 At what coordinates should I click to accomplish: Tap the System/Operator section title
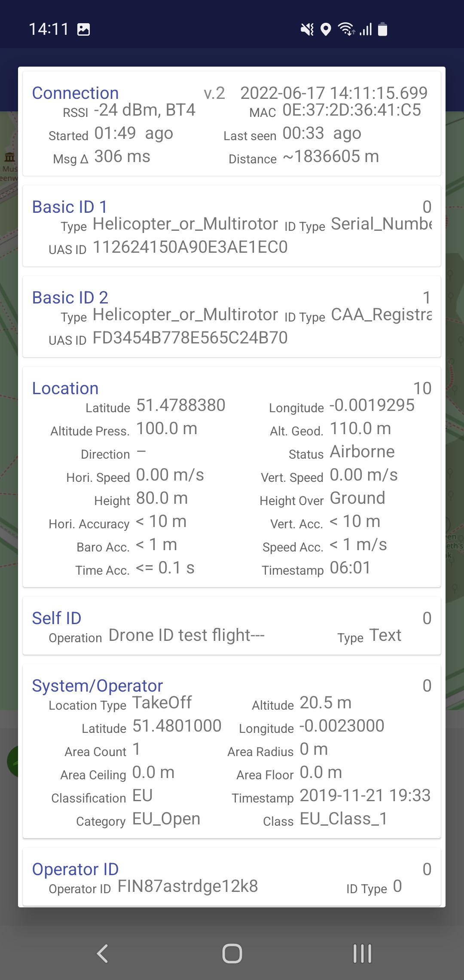tap(98, 686)
